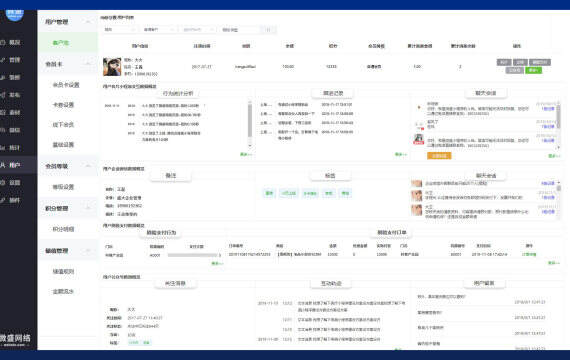Click the progress bar in 储值支付行为
This screenshot has width=570, height=360.
(193, 255)
